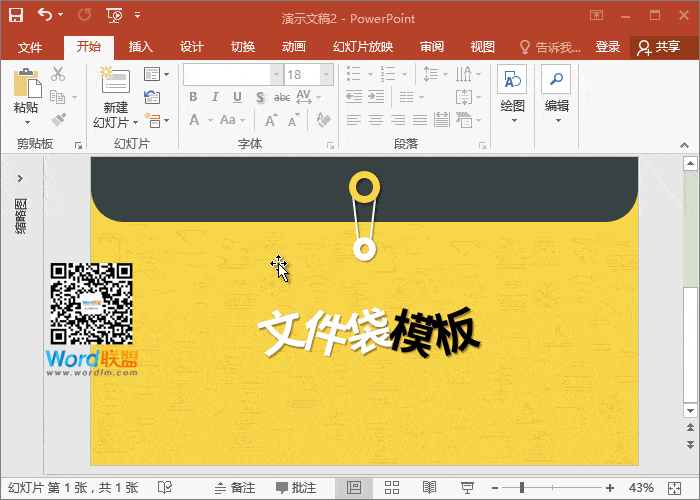This screenshot has width=700, height=500.
Task: Open the Animations (动画) tab
Action: click(x=293, y=47)
